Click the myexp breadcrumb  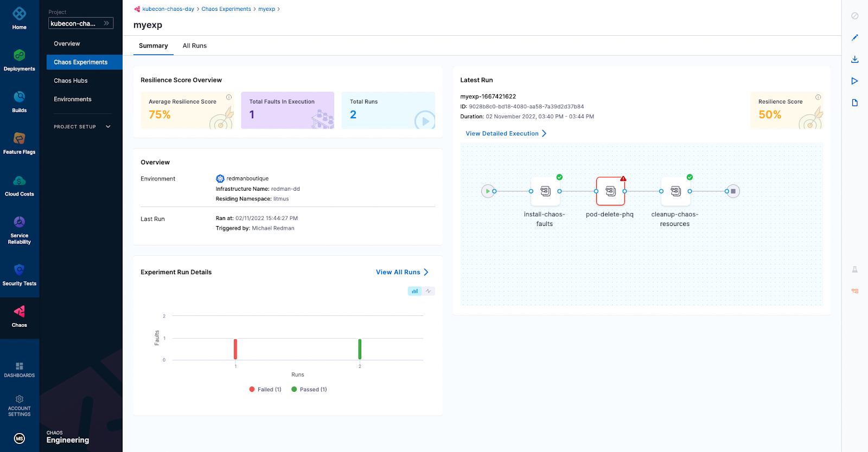[266, 9]
